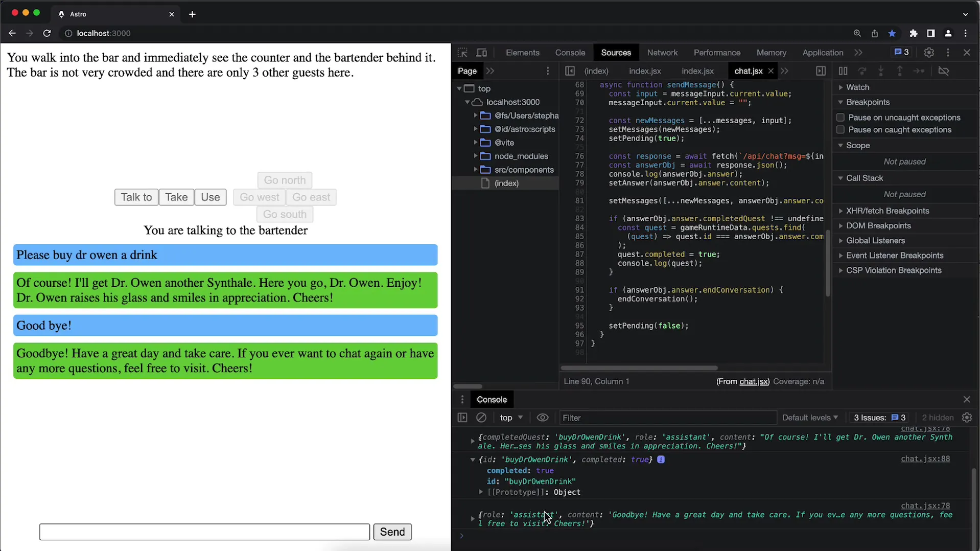The image size is (980, 551).
Task: Open the Sources navigator more options menu
Action: [548, 71]
